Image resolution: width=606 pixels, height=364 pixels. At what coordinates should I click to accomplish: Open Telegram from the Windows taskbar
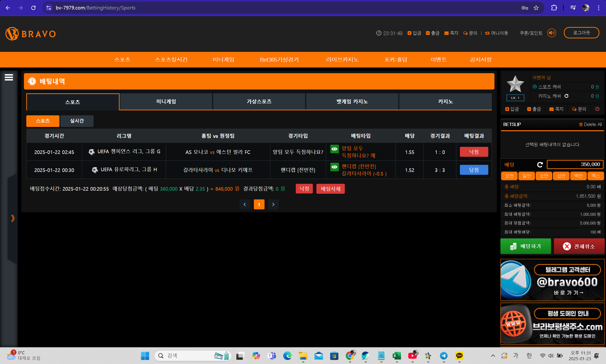point(443,356)
